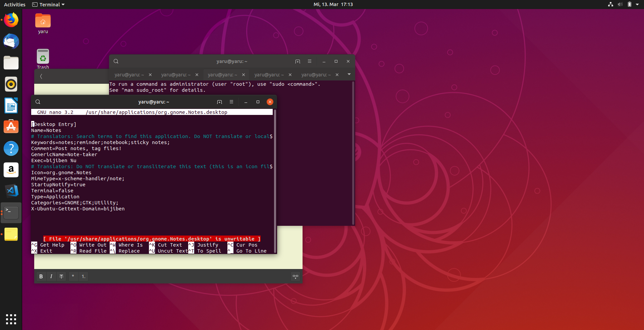Open LibreOffice Writer from the dock
Viewport: 644px width, 330px height.
[11, 106]
